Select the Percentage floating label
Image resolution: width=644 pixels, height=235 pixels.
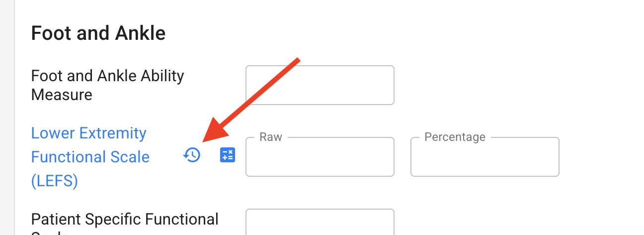pyautogui.click(x=455, y=137)
